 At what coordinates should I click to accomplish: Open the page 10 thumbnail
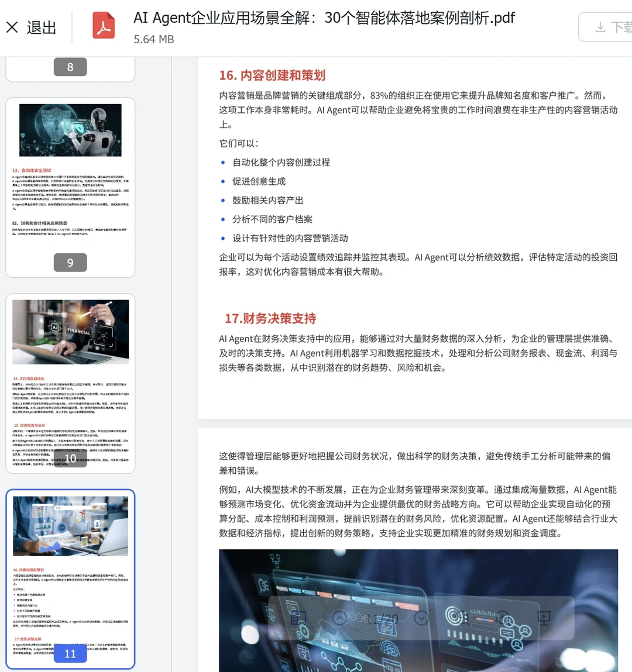[70, 384]
